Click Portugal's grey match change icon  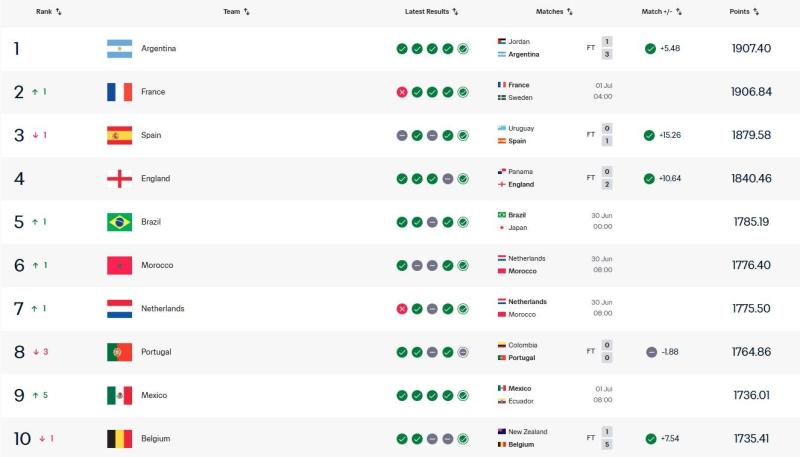tap(652, 352)
